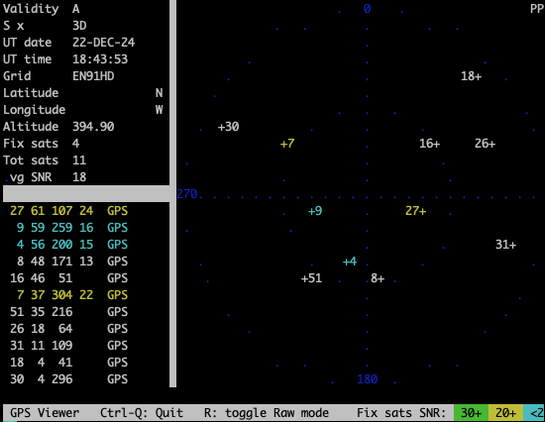
Task: Click the green 30+ SNR legend swatch
Action: [471, 413]
